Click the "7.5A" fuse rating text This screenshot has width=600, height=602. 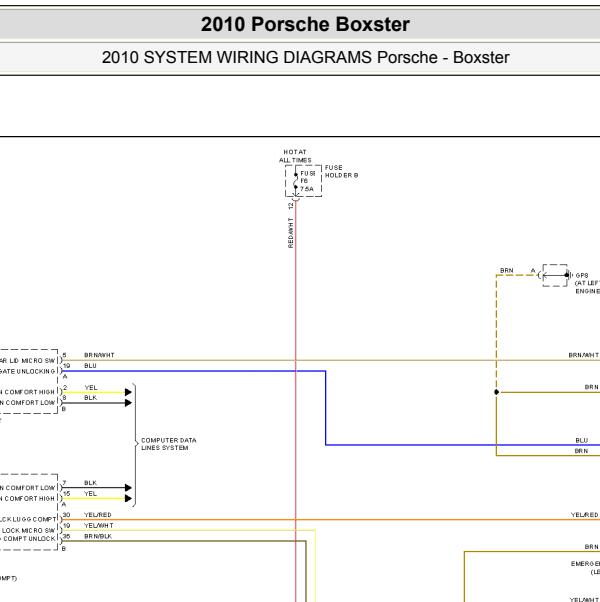[x=307, y=189]
